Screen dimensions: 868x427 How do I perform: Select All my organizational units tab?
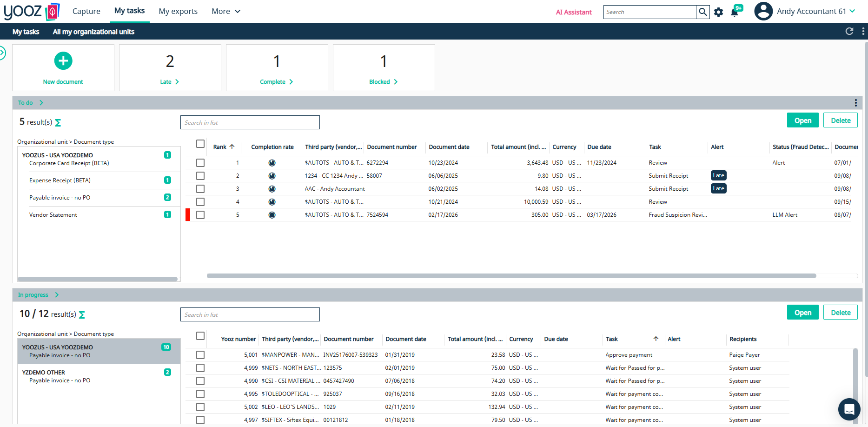click(x=93, y=32)
